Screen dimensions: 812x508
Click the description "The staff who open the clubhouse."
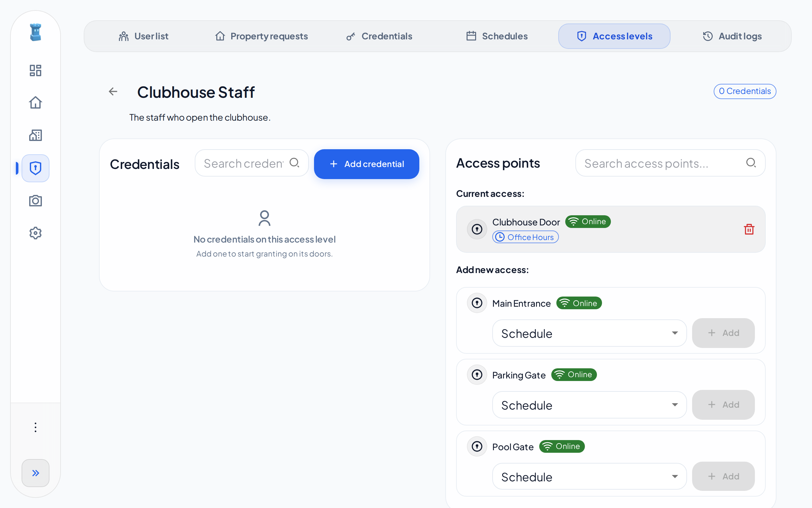pyautogui.click(x=200, y=117)
